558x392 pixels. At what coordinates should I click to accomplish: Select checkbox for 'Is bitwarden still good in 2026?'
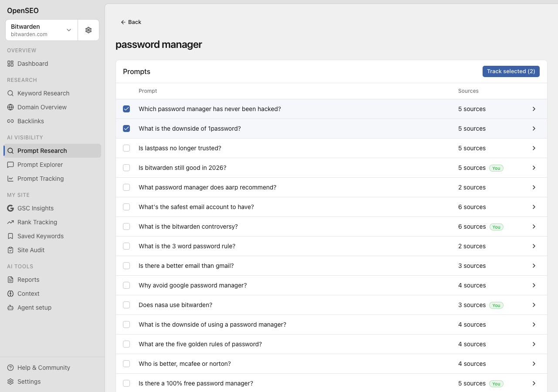[126, 168]
